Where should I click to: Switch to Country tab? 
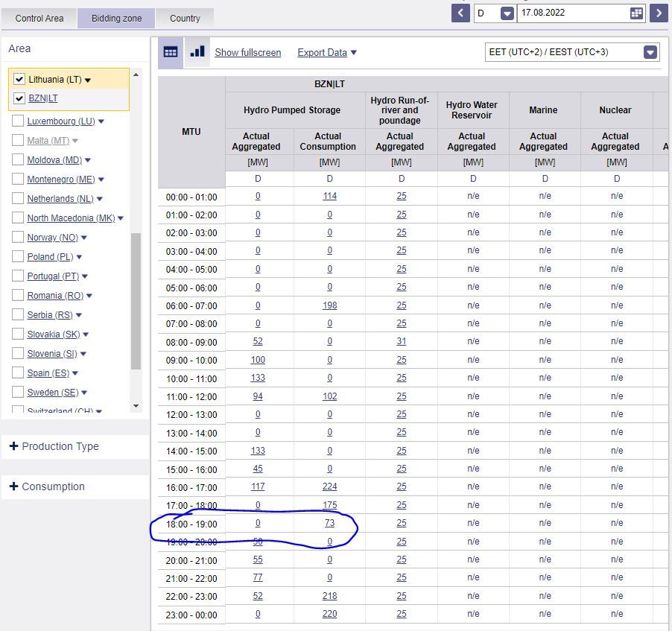pos(185,18)
